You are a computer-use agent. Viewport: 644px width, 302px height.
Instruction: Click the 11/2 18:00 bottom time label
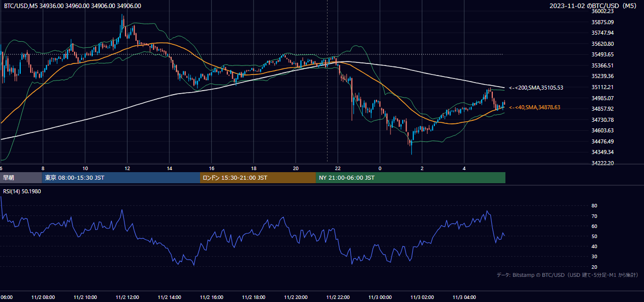(253, 297)
